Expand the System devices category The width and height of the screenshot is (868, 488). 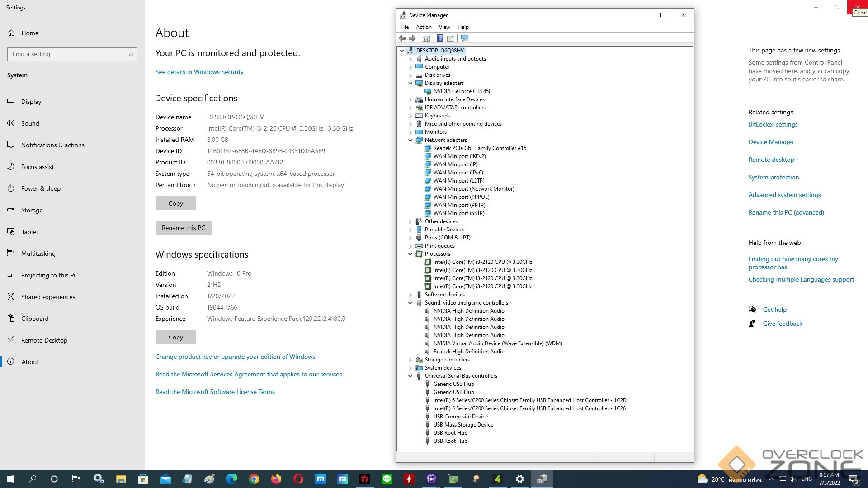click(x=410, y=368)
